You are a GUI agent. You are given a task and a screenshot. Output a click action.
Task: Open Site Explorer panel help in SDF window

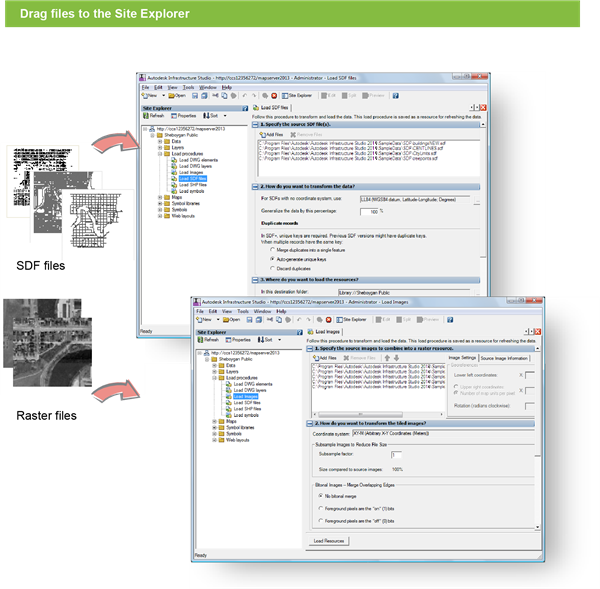tap(245, 108)
